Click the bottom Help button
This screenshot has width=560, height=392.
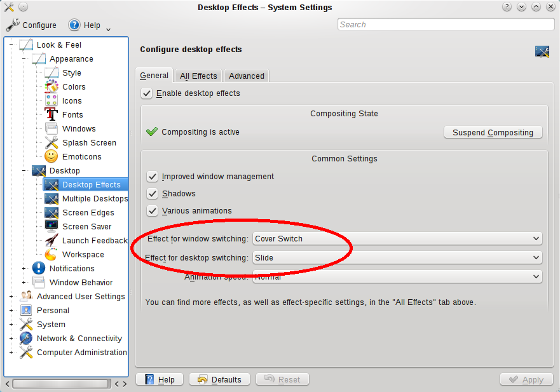pyautogui.click(x=160, y=379)
